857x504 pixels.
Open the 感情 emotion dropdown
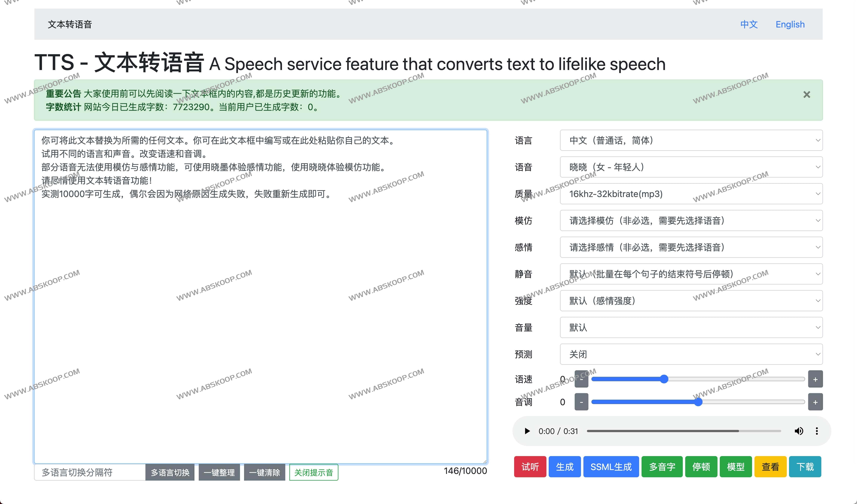click(691, 247)
